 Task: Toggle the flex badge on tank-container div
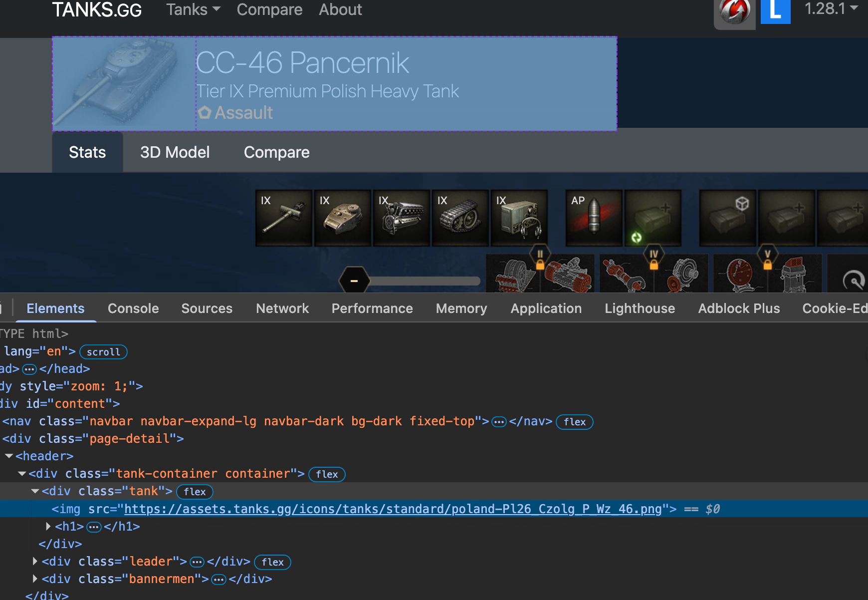(x=327, y=474)
